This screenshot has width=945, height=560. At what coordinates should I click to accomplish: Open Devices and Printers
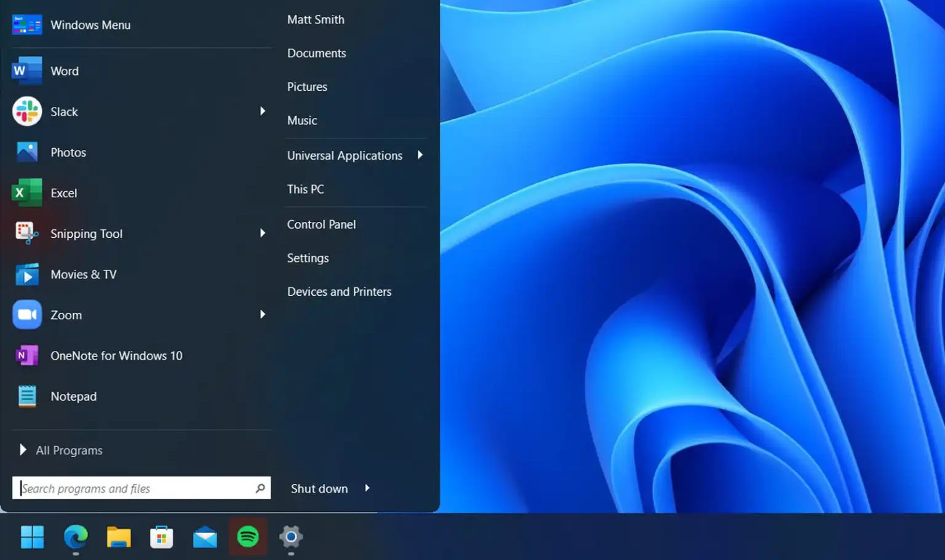[x=339, y=291]
